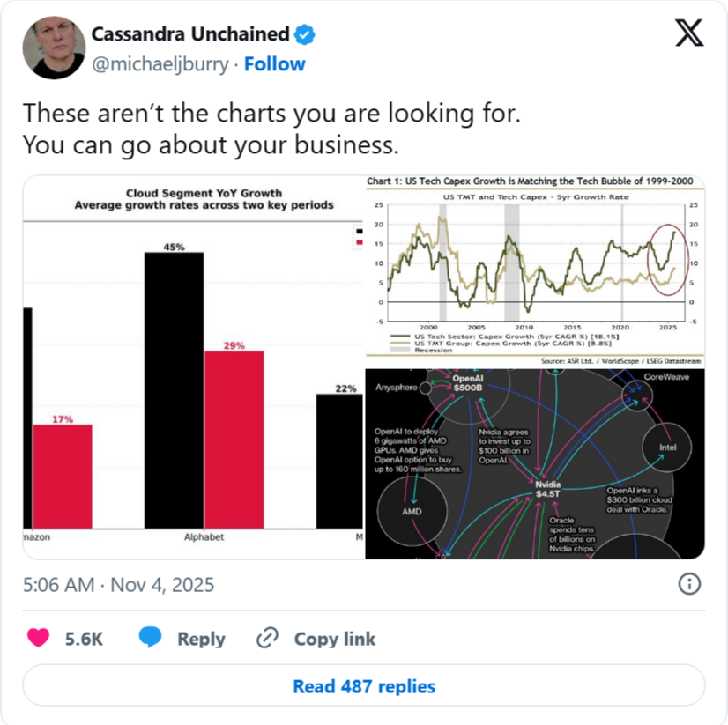
Task: Click the Copy link text
Action: click(x=334, y=639)
